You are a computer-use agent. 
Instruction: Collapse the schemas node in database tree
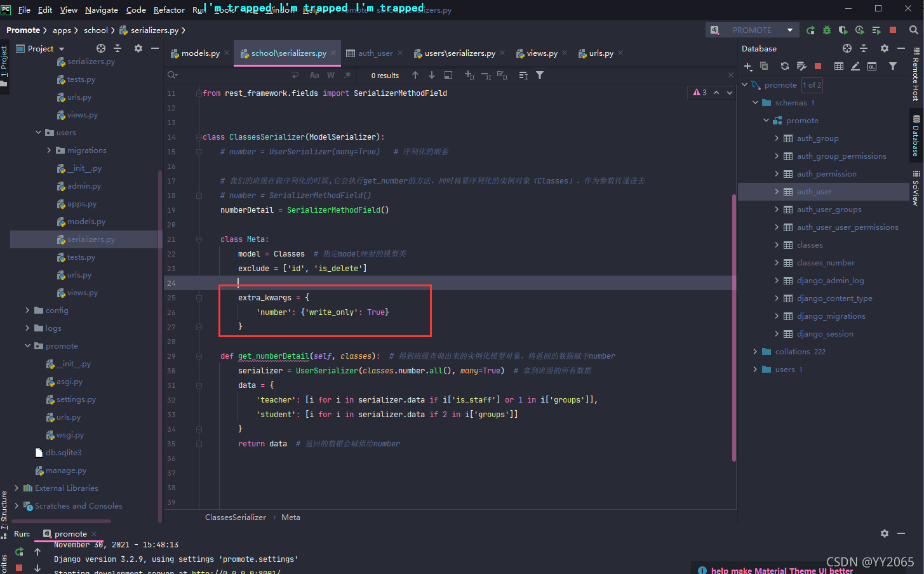pos(755,103)
